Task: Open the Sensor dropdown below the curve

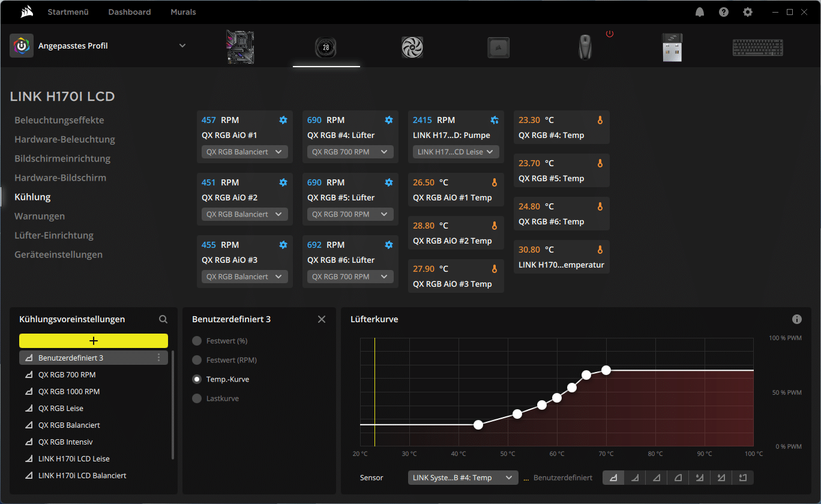Action: [463, 478]
